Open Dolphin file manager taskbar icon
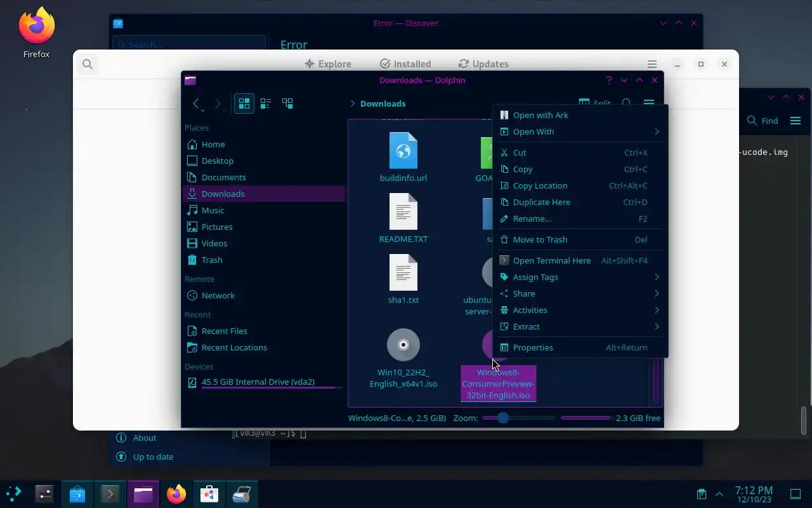Screen dimensions: 812x508 (143, 493)
